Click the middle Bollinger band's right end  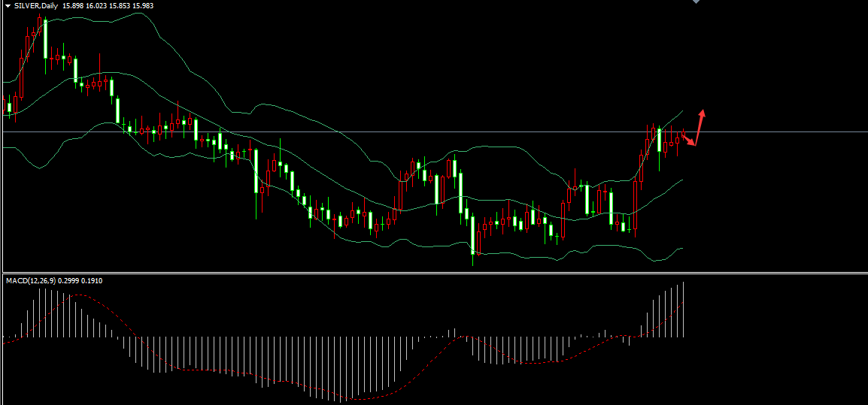[681, 180]
